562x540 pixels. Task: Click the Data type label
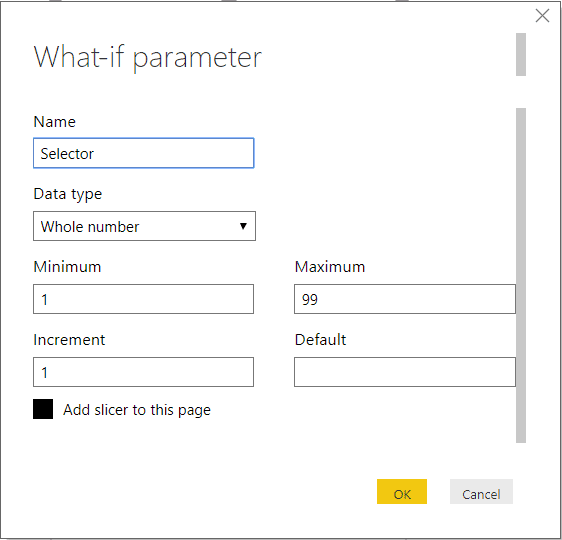[68, 194]
